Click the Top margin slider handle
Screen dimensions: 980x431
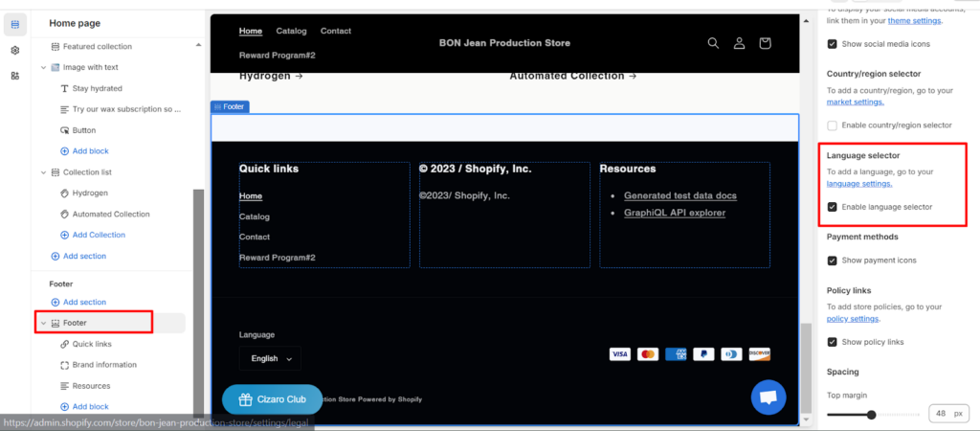tap(871, 414)
